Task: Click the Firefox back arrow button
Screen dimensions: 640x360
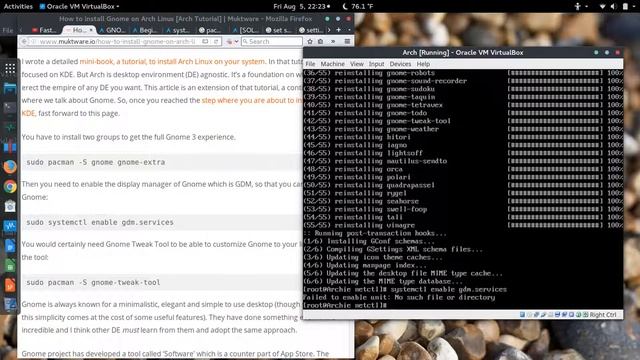Action: [24, 41]
